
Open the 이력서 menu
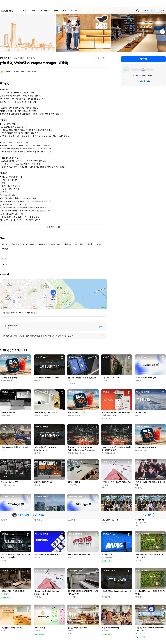33,11
